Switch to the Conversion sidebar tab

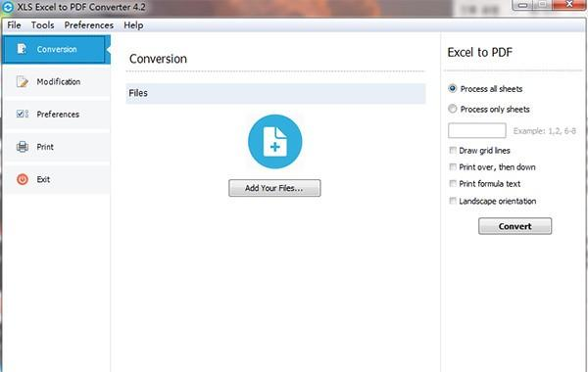coord(56,49)
